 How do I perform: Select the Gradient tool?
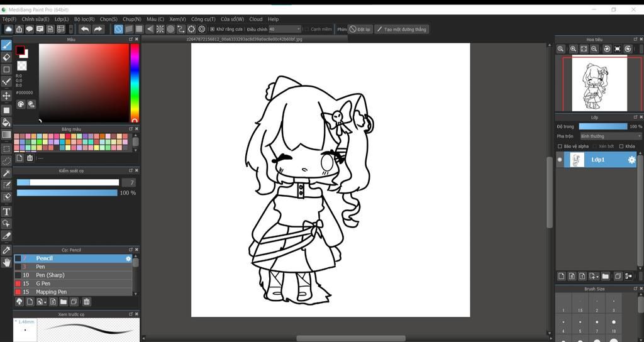[6, 135]
